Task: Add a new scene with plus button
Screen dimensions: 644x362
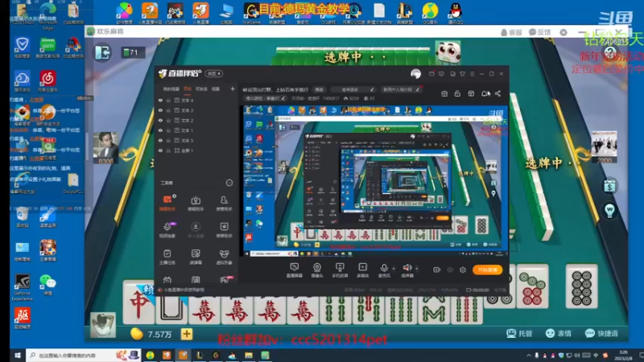Action: (x=232, y=88)
